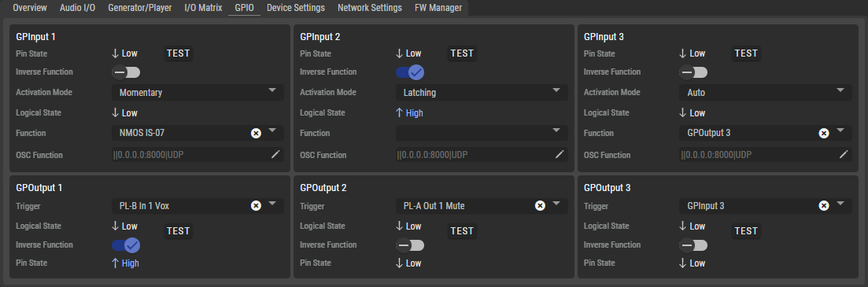Switch to the FW Manager tab

pos(438,8)
